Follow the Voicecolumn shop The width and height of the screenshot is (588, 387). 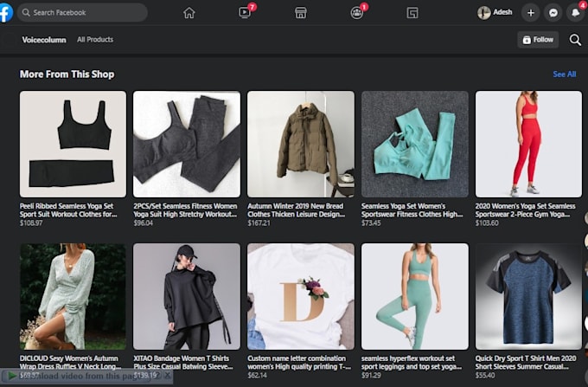click(538, 40)
